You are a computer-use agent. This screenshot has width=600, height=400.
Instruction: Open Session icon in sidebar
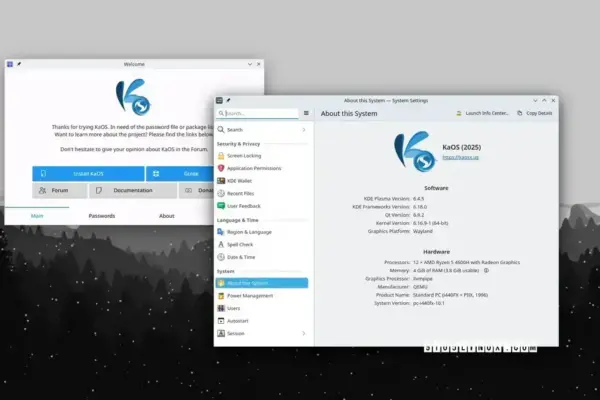point(221,333)
